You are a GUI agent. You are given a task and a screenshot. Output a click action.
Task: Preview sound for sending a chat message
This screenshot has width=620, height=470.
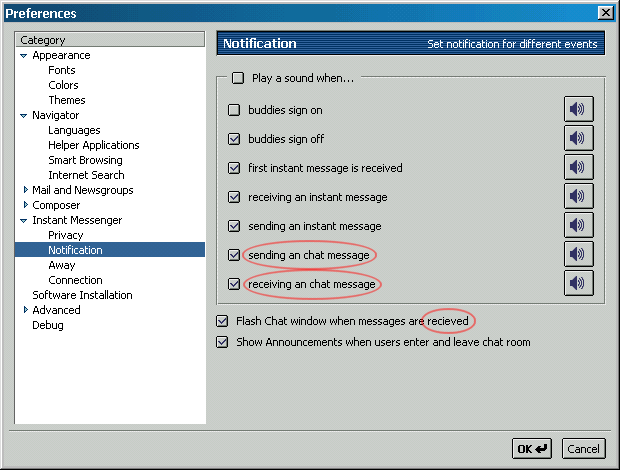point(578,255)
